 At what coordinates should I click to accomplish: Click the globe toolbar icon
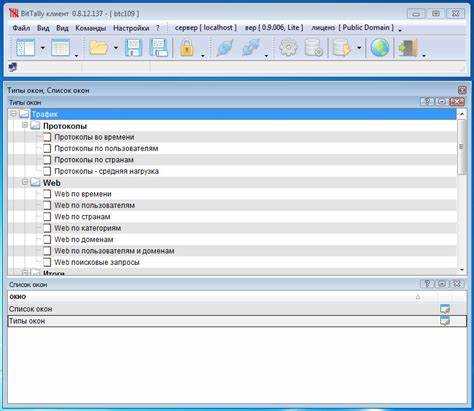pos(380,48)
